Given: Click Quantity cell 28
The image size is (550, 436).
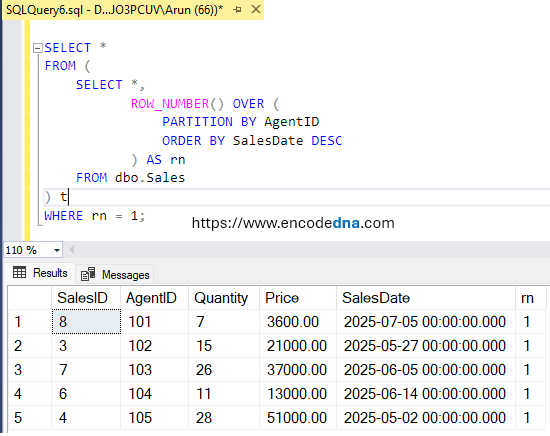Looking at the screenshot, I should click(x=224, y=417).
